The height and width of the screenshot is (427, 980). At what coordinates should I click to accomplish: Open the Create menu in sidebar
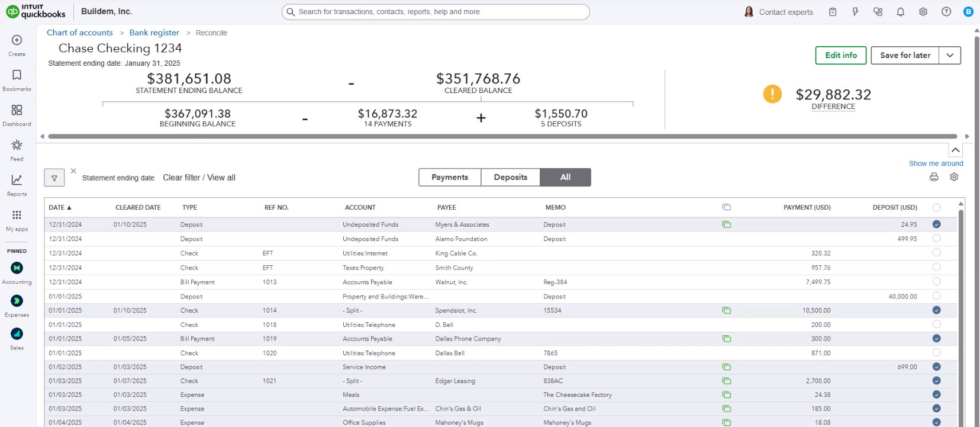pyautogui.click(x=17, y=40)
